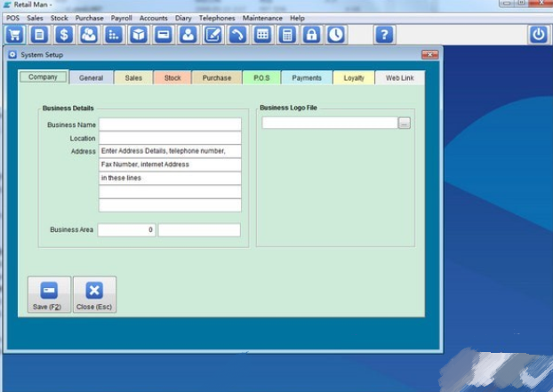The width and height of the screenshot is (553, 392).
Task: Open the stock box toolbar icon
Action: (x=139, y=35)
